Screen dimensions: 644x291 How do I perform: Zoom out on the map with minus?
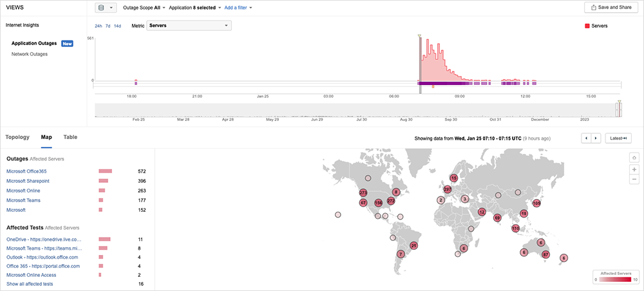(x=634, y=179)
